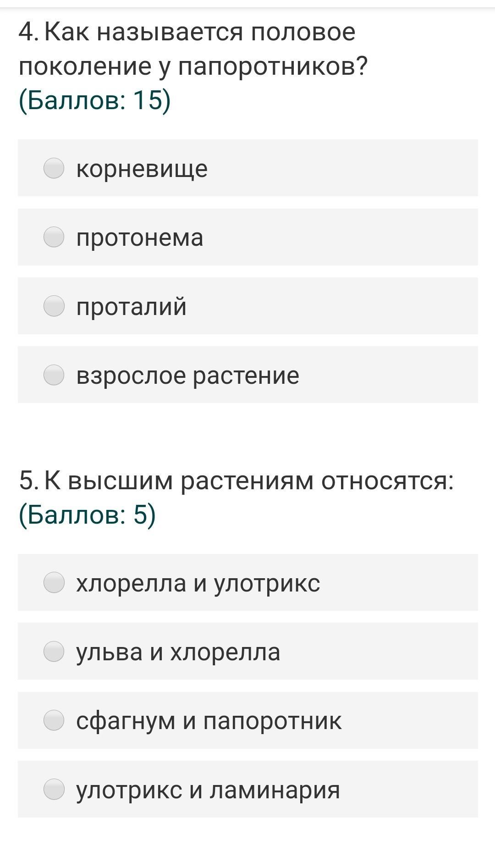This screenshot has width=495, height=868.
Task: Click question 5 text about высшим растениям
Action: [x=236, y=481]
